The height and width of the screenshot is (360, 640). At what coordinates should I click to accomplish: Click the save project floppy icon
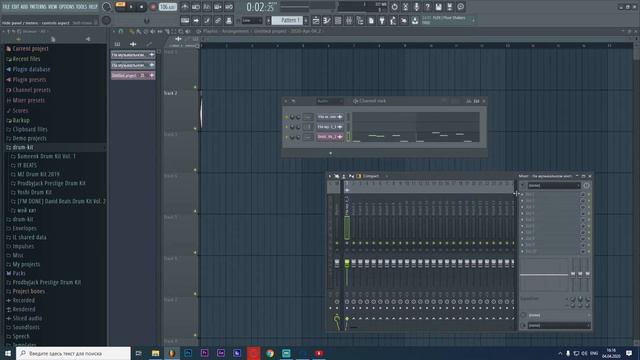[438, 7]
